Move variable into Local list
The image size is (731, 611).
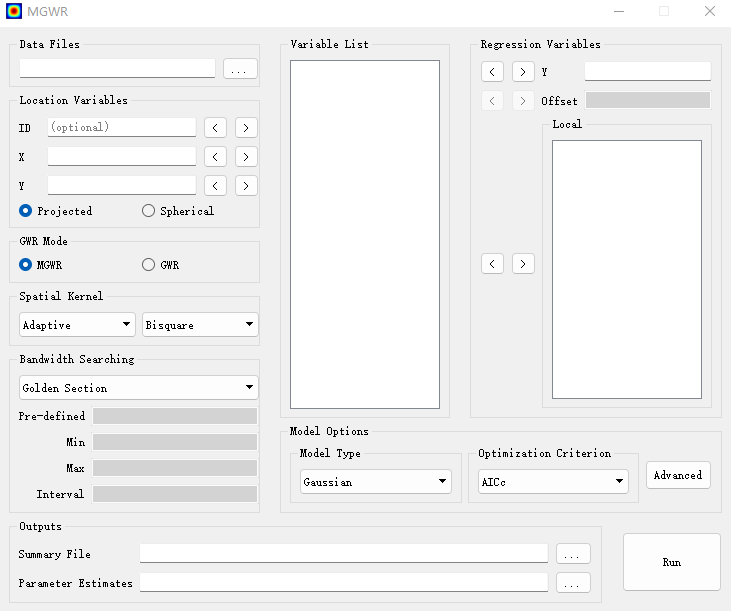pos(523,264)
